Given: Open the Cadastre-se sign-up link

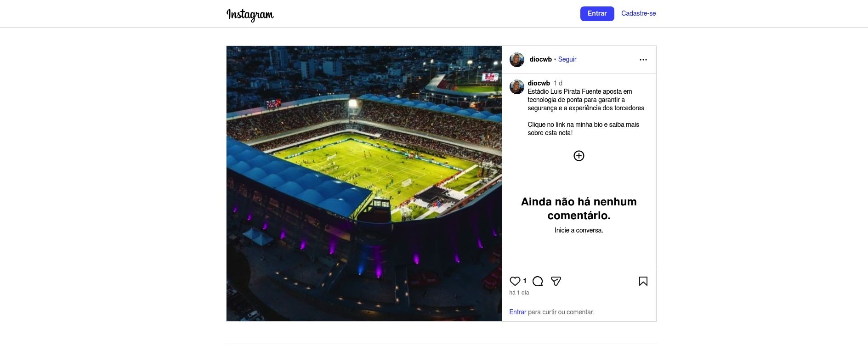Looking at the screenshot, I should click(x=638, y=13).
